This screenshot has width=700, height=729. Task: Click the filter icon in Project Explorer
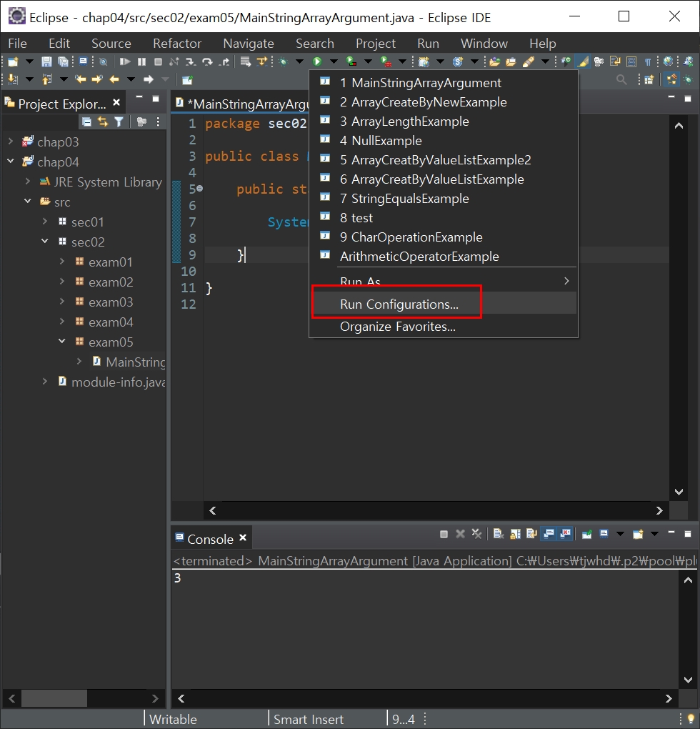pyautogui.click(x=119, y=121)
